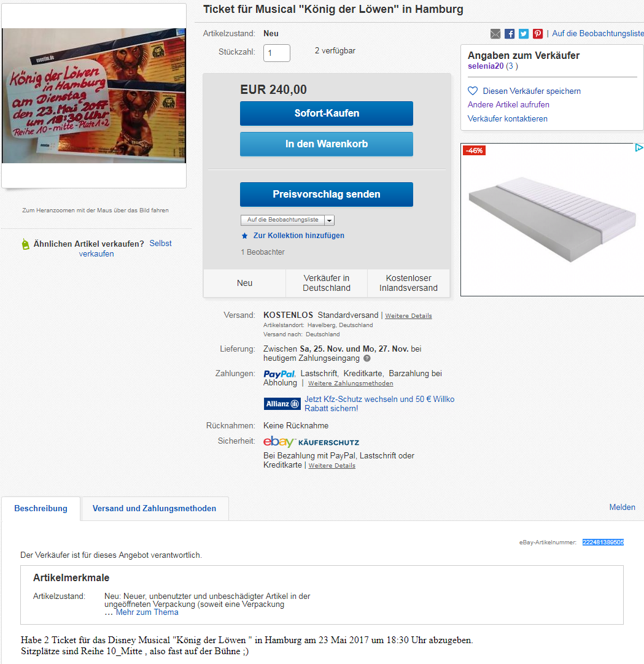The width and height of the screenshot is (644, 664).
Task: Click the star icon for Kollektion
Action: click(x=244, y=236)
